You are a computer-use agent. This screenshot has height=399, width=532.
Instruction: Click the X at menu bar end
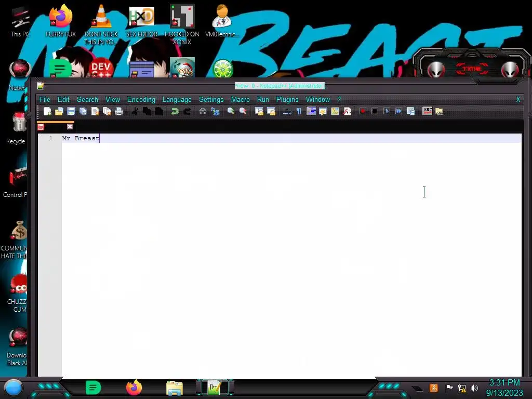pos(518,99)
